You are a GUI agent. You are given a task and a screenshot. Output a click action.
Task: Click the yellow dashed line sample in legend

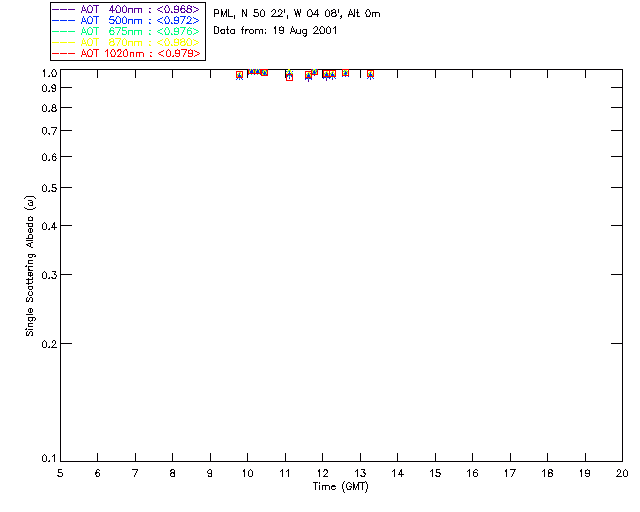(x=64, y=42)
